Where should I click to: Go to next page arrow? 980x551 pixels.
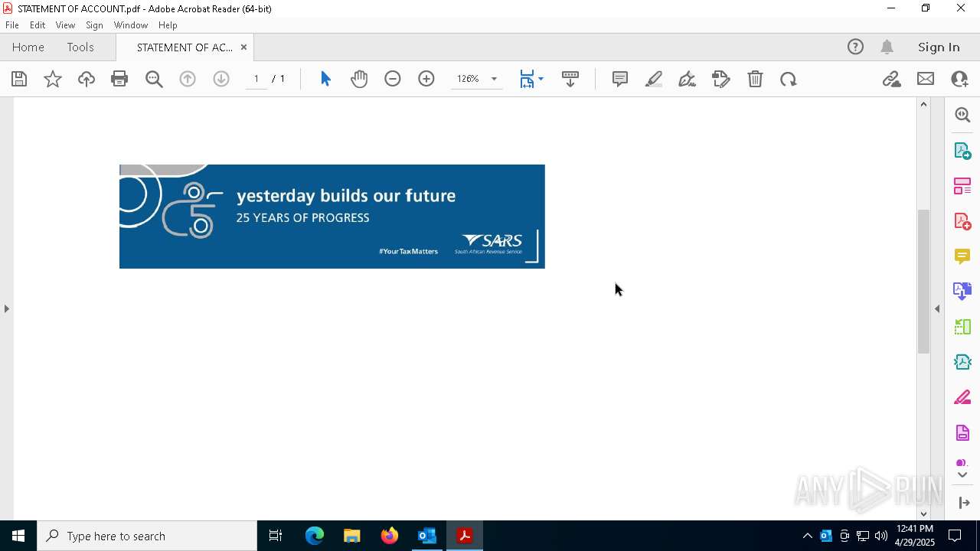221,79
